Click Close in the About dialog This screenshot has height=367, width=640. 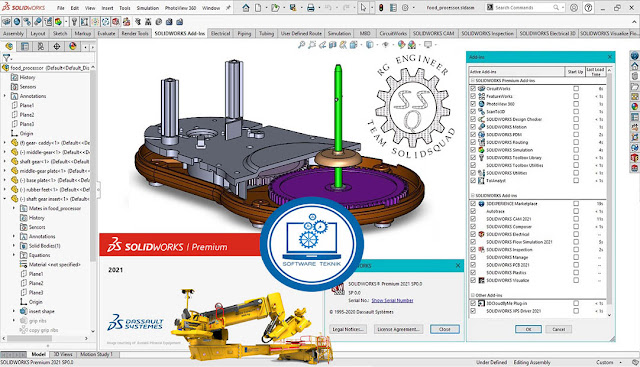(444, 329)
